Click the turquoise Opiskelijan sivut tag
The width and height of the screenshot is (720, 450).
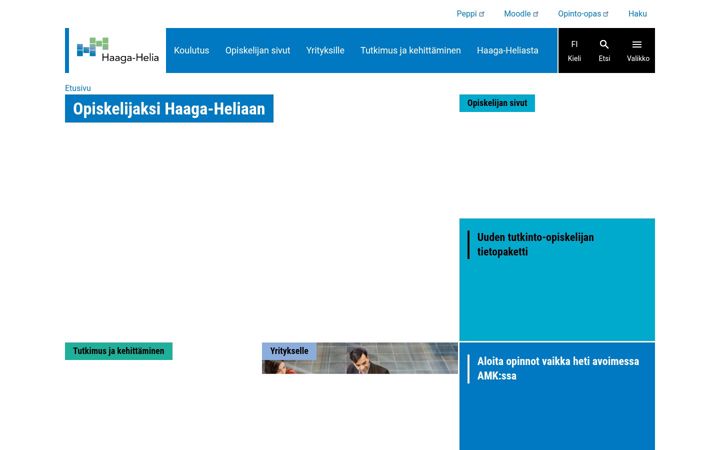point(497,103)
